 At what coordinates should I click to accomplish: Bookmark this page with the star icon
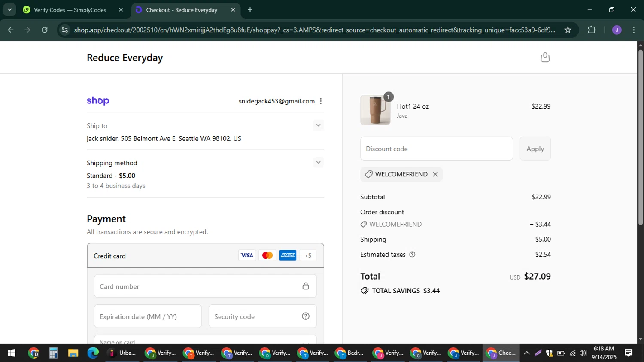pos(568,30)
